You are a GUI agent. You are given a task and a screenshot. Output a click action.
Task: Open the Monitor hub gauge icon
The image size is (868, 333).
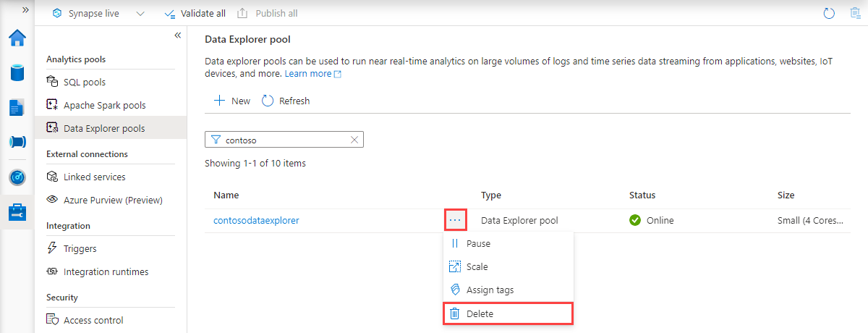[x=17, y=177]
